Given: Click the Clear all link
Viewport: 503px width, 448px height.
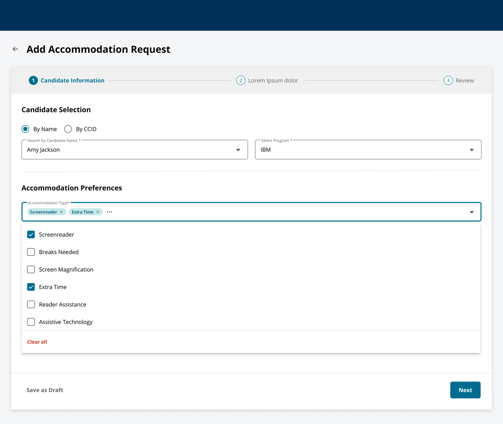Looking at the screenshot, I should tap(37, 342).
